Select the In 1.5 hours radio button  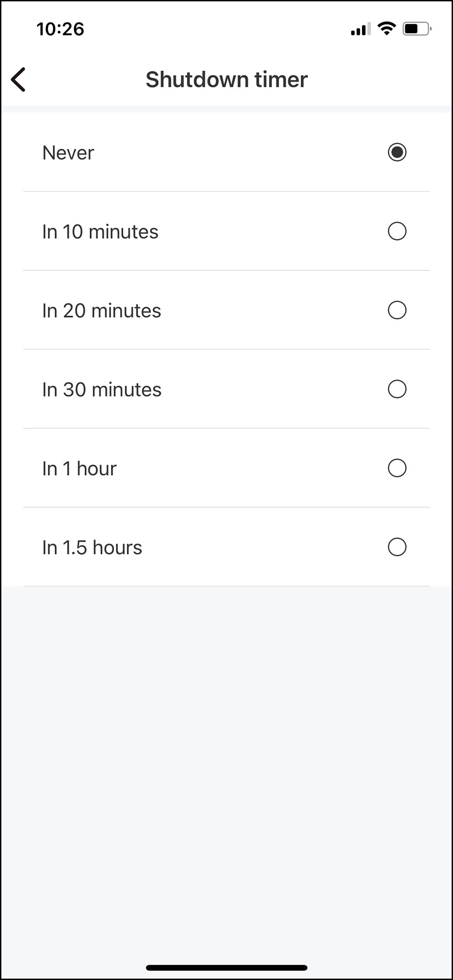point(397,547)
